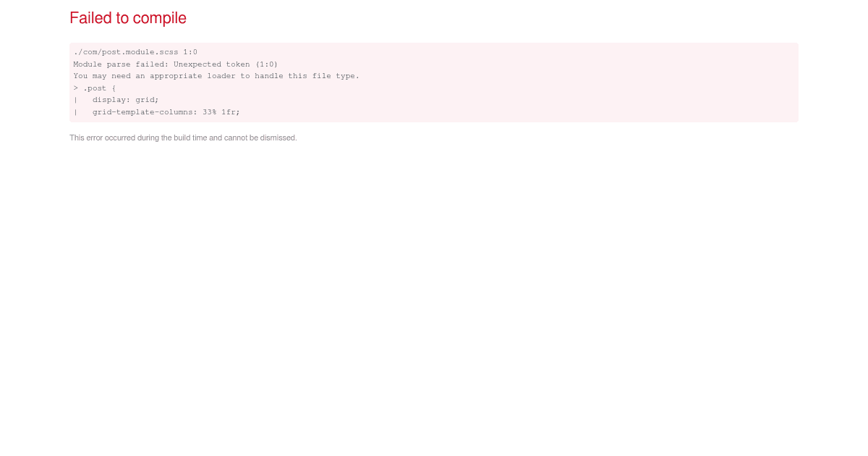The height and width of the screenshot is (456, 868).
Task: Click the second pipe character in code block
Action: (x=75, y=111)
